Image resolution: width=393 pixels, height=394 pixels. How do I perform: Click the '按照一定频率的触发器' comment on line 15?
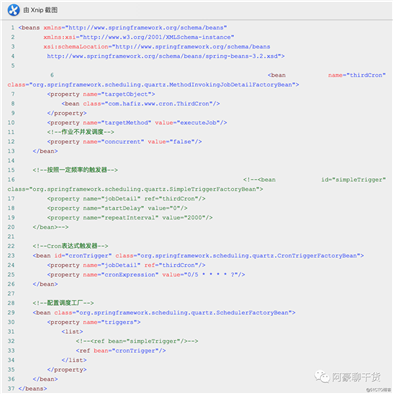(x=75, y=170)
